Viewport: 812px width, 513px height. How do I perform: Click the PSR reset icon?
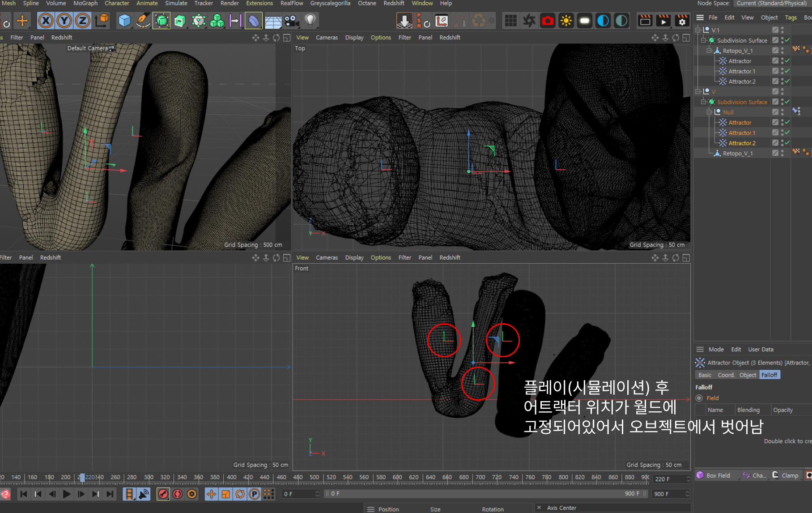423,21
